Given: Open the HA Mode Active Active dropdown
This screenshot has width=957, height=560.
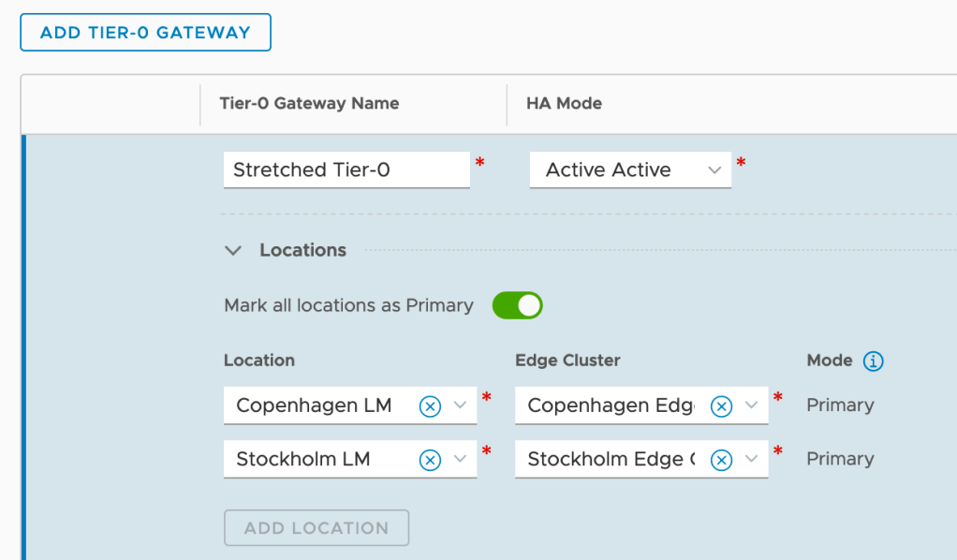Looking at the screenshot, I should click(714, 169).
